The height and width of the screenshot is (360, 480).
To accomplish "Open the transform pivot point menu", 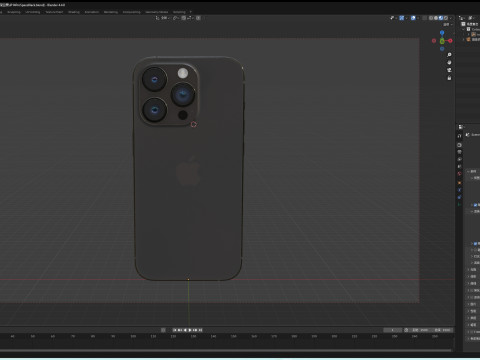I will point(176,18).
